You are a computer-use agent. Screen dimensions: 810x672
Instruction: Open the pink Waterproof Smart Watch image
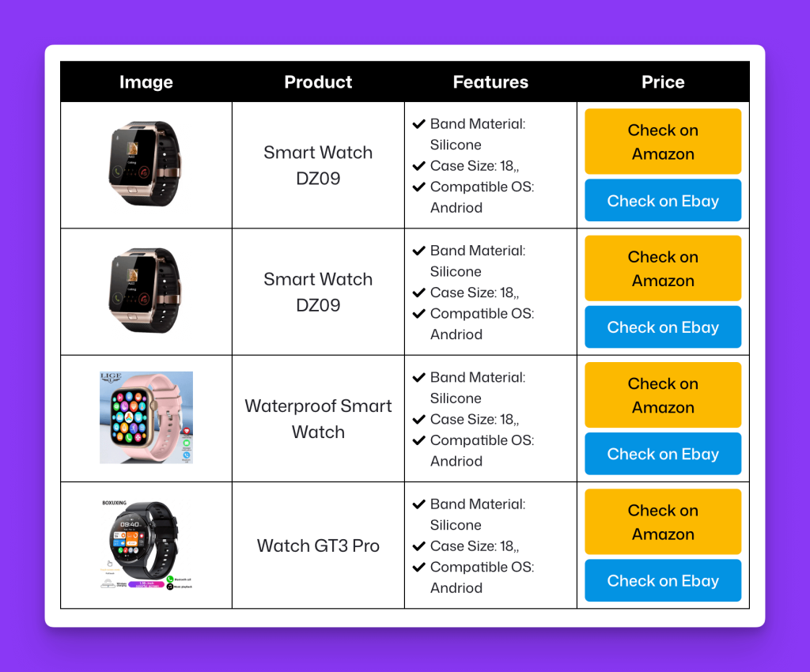146,417
